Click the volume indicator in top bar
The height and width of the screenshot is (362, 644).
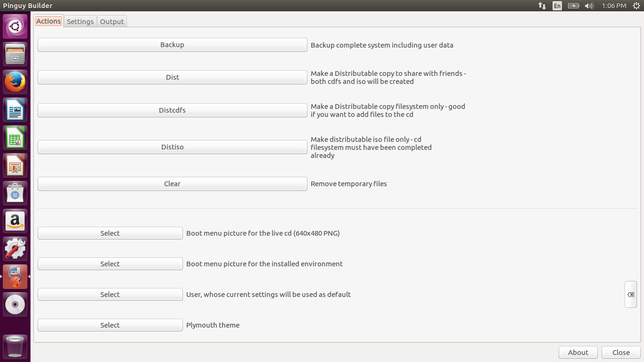(x=589, y=6)
